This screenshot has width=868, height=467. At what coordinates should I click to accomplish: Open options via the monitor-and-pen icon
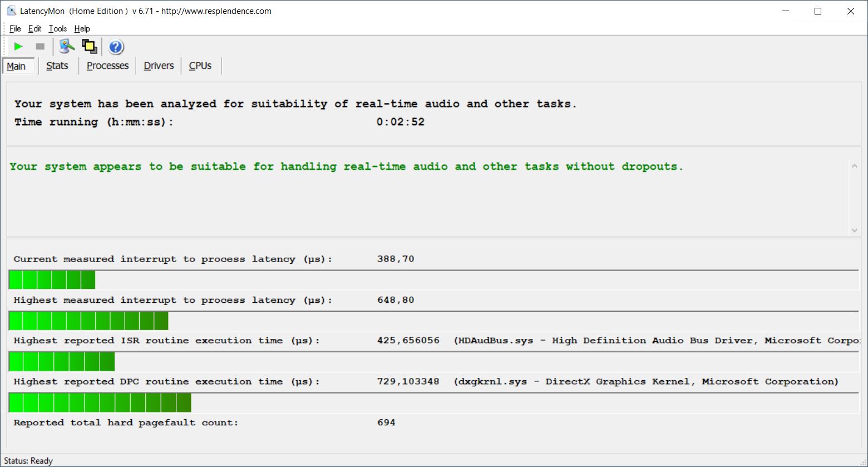tap(67, 47)
